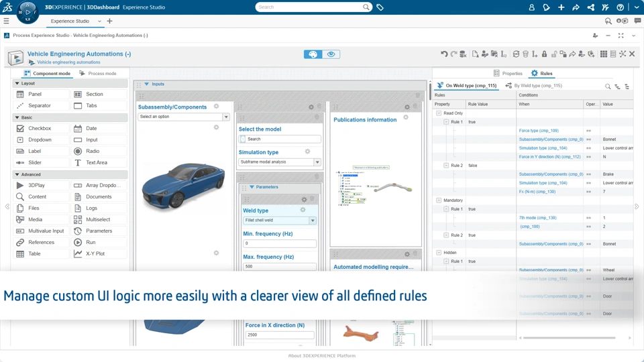Viewport: 644px width, 362px height.
Task: Click database remove icon in toolbar
Action: pyautogui.click(x=463, y=54)
